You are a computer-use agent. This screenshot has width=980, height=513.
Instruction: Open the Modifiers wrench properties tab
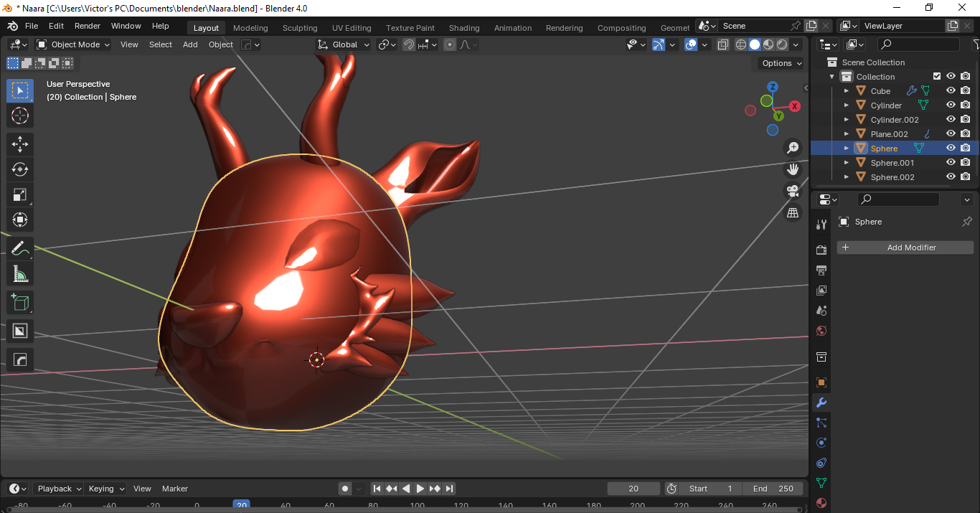click(821, 403)
